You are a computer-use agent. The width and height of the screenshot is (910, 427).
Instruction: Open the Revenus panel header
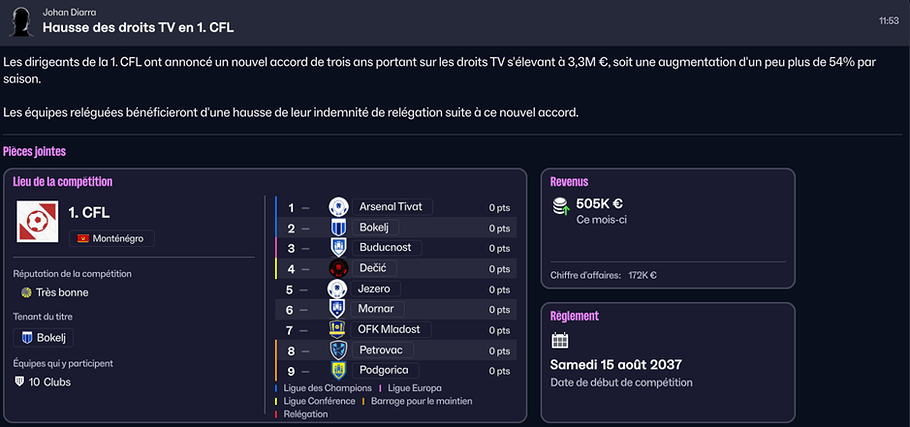coord(569,182)
